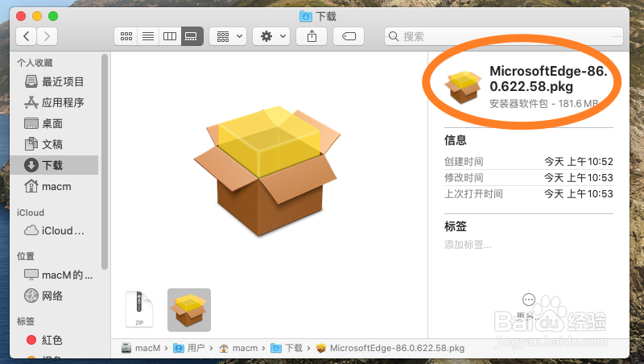Switch to list view
Screen dimensions: 644x364
(148, 36)
